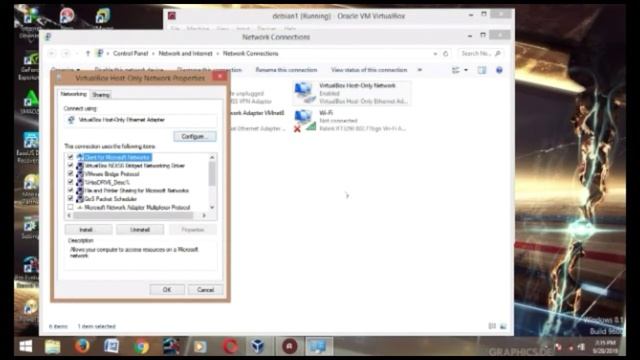Click Rename this connection in toolbar
The width and height of the screenshot is (640, 360).
click(286, 70)
